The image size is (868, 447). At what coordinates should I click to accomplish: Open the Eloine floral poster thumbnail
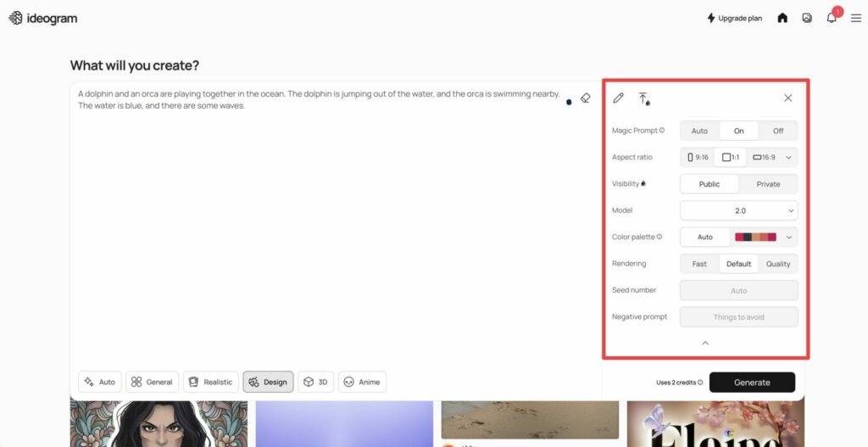click(715, 424)
